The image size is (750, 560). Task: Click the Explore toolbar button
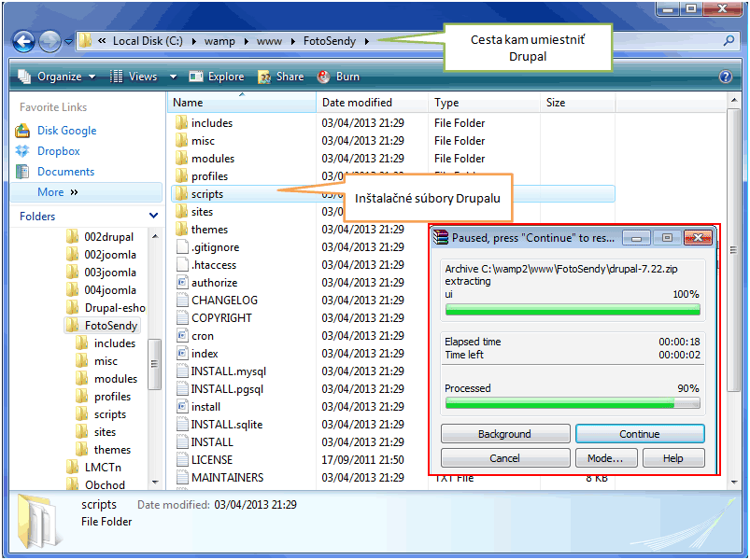pos(216,77)
